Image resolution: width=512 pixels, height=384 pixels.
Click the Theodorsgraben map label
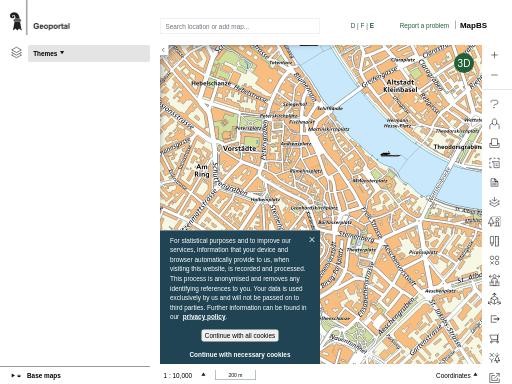tap(457, 147)
